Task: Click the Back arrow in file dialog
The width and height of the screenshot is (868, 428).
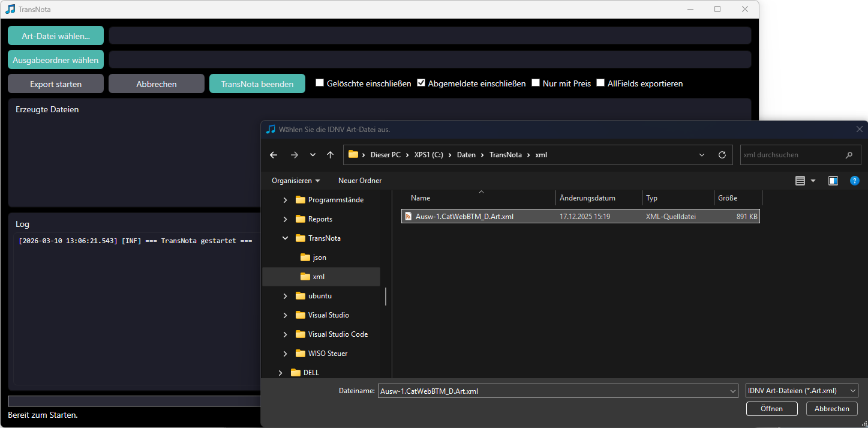Action: click(274, 155)
